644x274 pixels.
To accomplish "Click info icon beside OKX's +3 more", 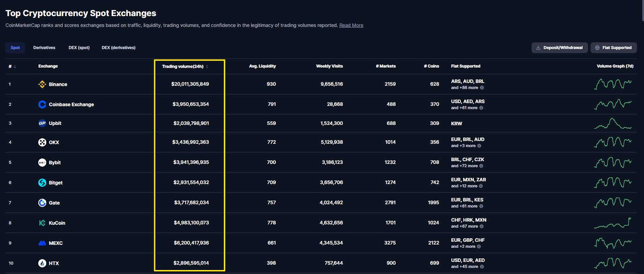I will [479, 146].
